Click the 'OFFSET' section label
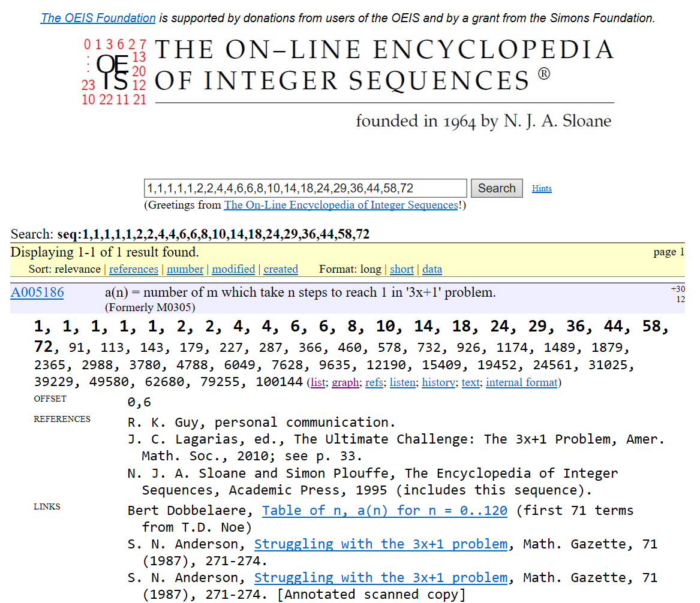The height and width of the screenshot is (603, 700). [x=50, y=399]
